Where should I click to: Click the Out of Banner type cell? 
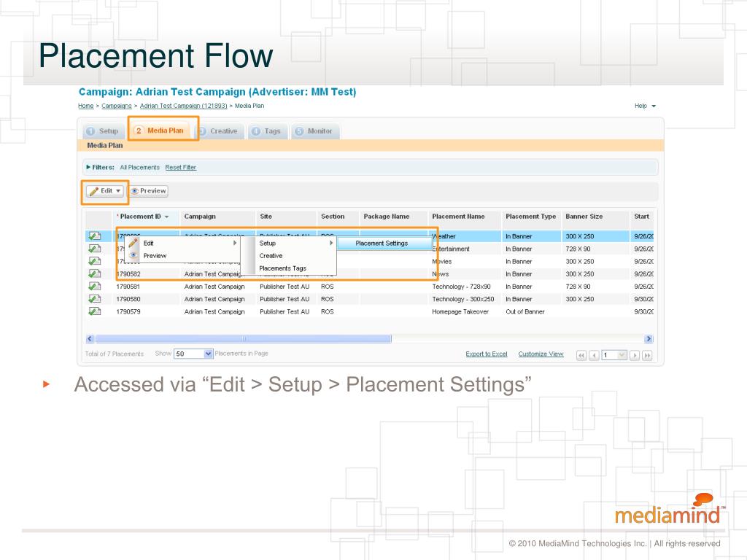[525, 311]
